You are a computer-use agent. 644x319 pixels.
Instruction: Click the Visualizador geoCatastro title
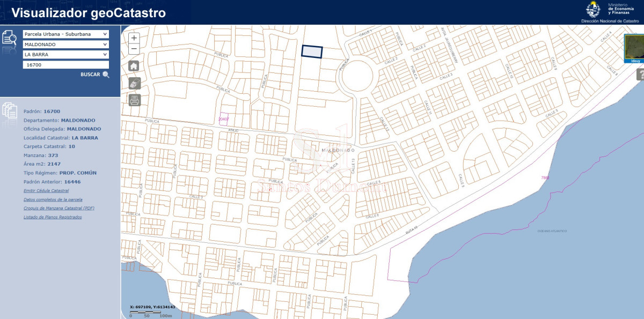pos(89,13)
